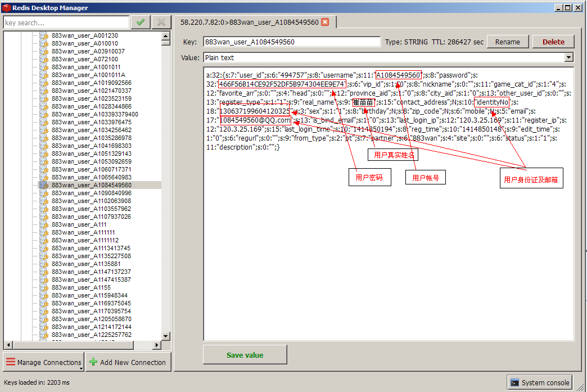Image resolution: width=587 pixels, height=392 pixels.
Task: Select key 883wan_user_A1147137237 in the tree
Action: (91, 272)
